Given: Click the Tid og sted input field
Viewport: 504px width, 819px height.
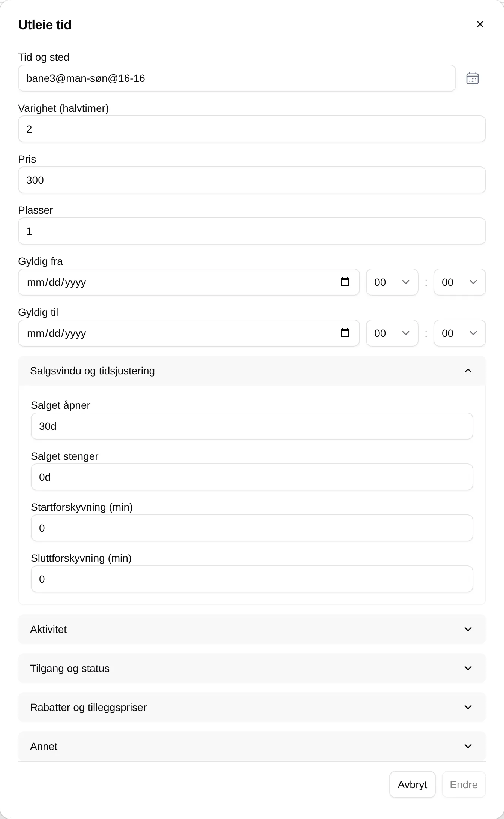Looking at the screenshot, I should click(237, 78).
